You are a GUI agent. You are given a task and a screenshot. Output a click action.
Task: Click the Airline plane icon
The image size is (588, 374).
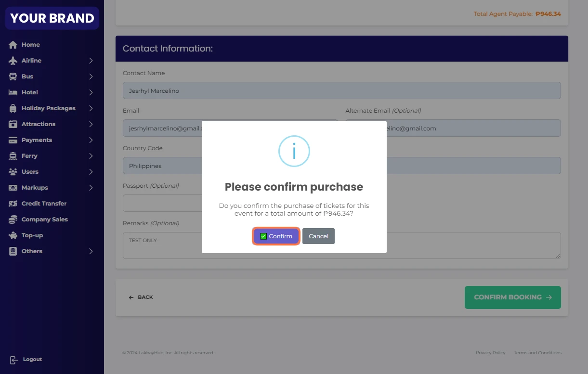point(13,61)
